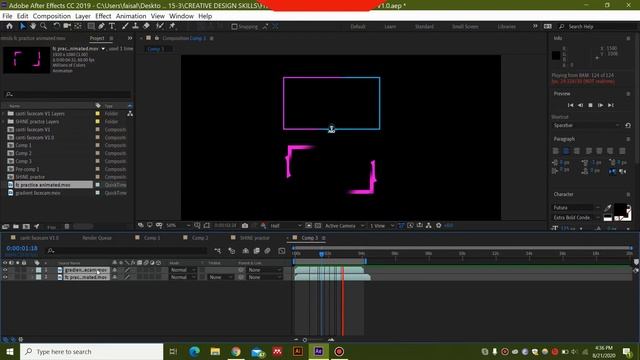The image size is (640, 360).
Task: Click the Frame Blending icon in timeline header
Action: pyautogui.click(x=256, y=251)
